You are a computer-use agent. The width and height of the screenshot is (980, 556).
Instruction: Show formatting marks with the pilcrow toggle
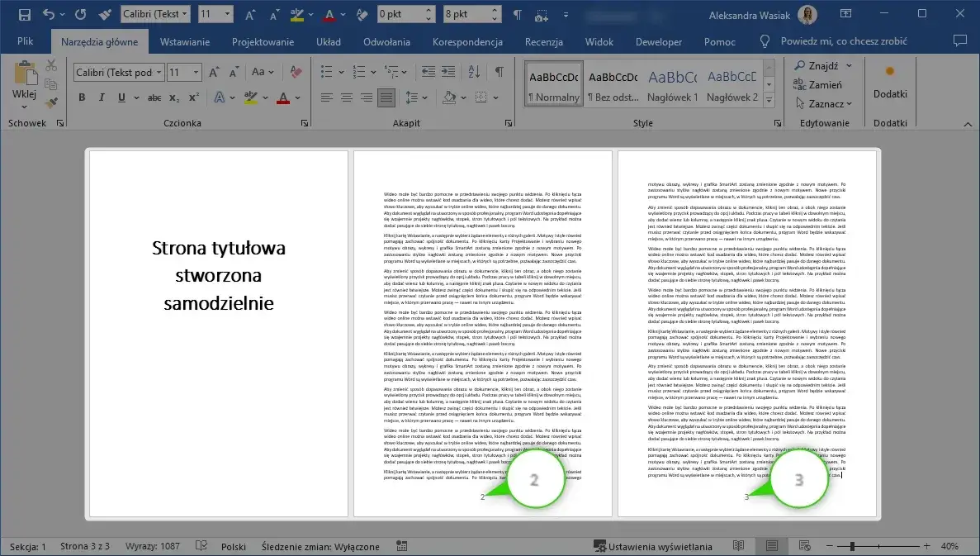point(498,72)
